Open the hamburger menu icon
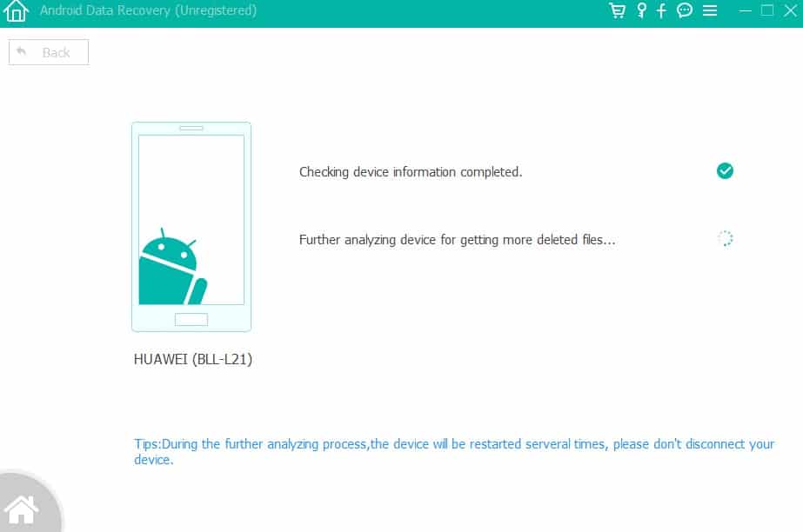Image resolution: width=803 pixels, height=532 pixels. 710,10
